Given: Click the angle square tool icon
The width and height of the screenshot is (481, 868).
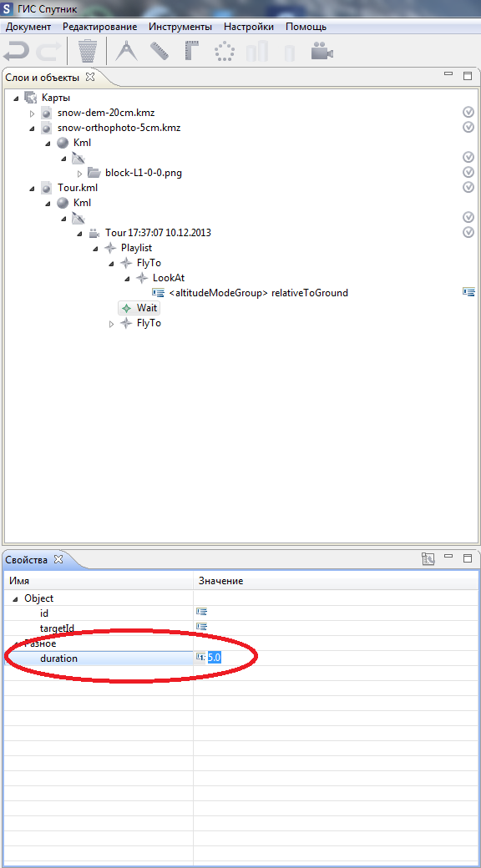Looking at the screenshot, I should [192, 52].
